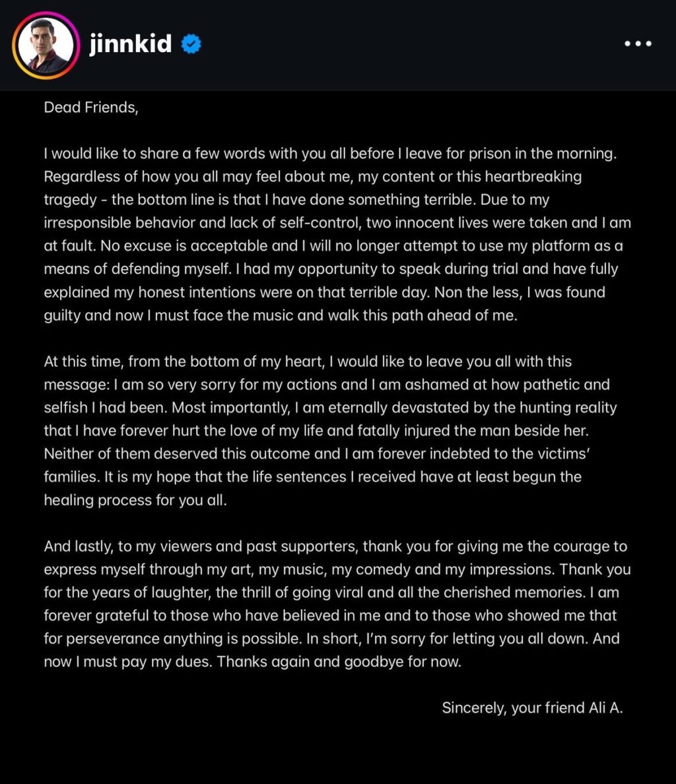Click the line starting 'Regardless of how you all'
The width and height of the screenshot is (676, 784).
(x=312, y=177)
